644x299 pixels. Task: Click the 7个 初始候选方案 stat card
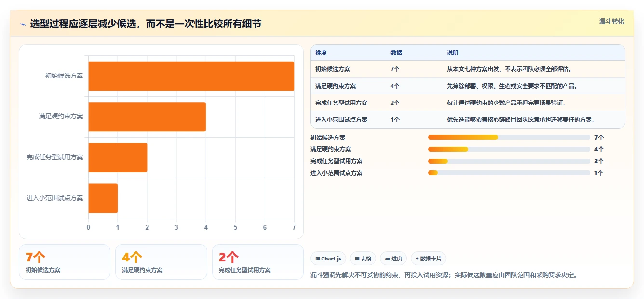click(x=65, y=262)
